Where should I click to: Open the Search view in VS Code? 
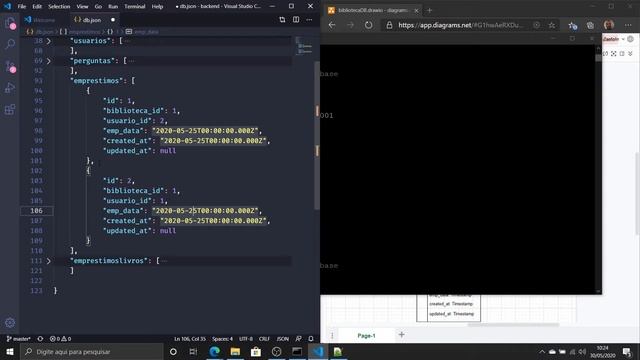click(10, 44)
